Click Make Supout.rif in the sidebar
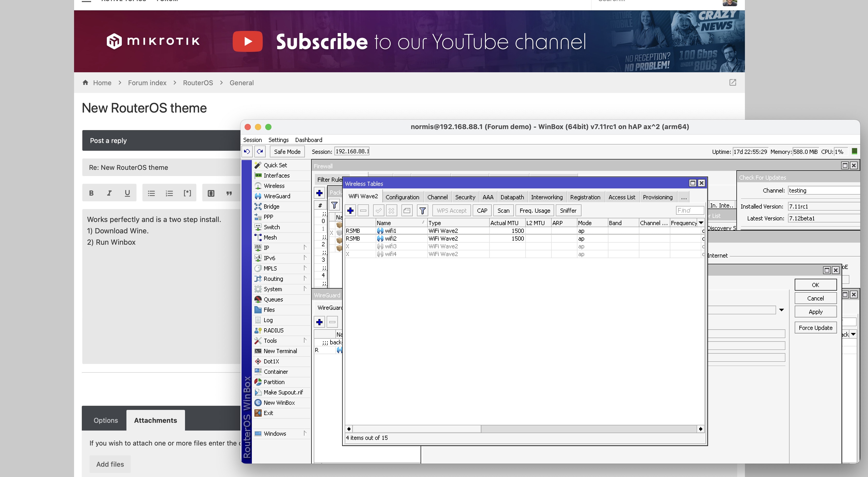The image size is (868, 477). [283, 392]
